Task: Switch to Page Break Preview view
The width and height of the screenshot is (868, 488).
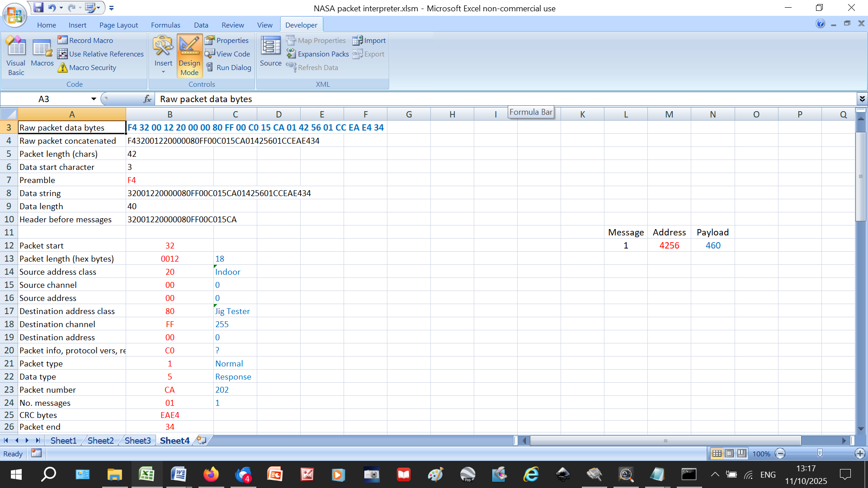Action: pyautogui.click(x=741, y=453)
